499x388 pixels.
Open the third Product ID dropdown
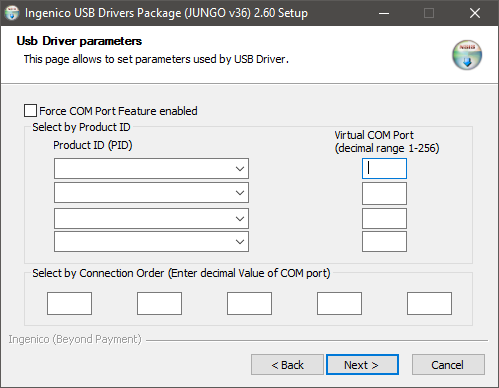(x=151, y=218)
